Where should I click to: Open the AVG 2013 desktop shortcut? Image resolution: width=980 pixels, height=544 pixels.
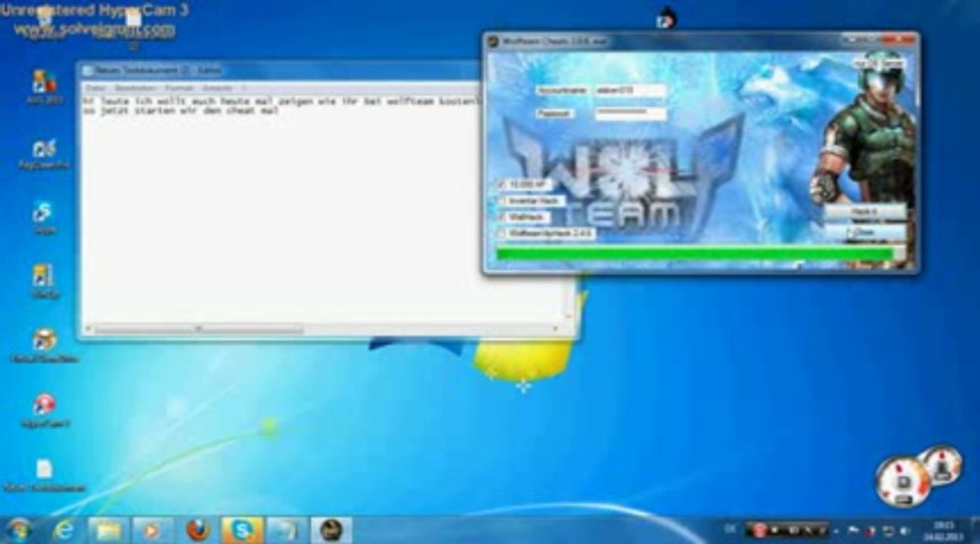pos(44,85)
